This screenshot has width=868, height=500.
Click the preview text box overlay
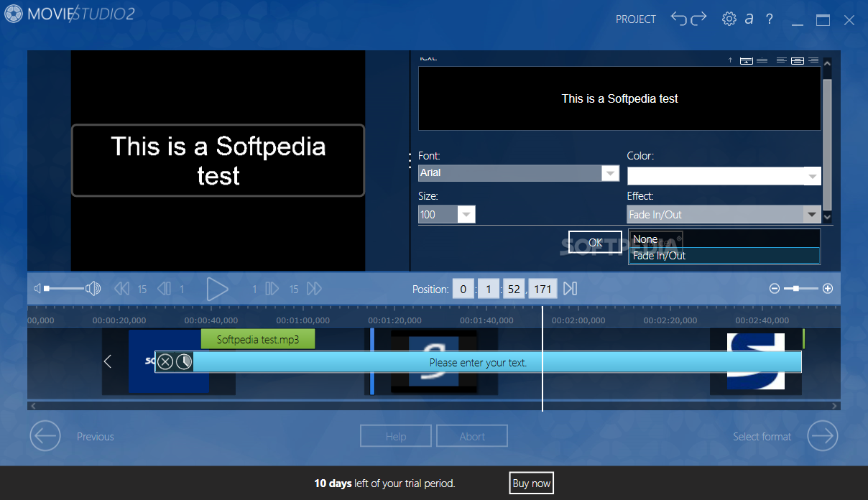[218, 161]
